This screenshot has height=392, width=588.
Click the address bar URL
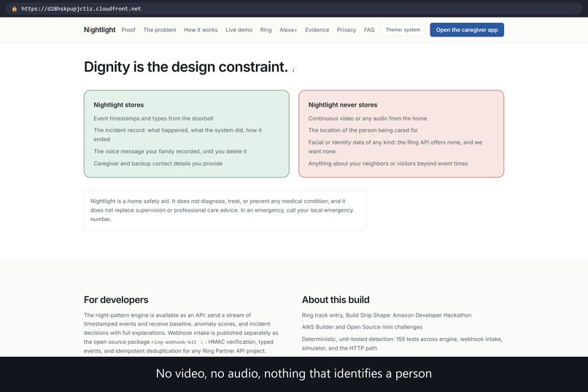coord(81,9)
